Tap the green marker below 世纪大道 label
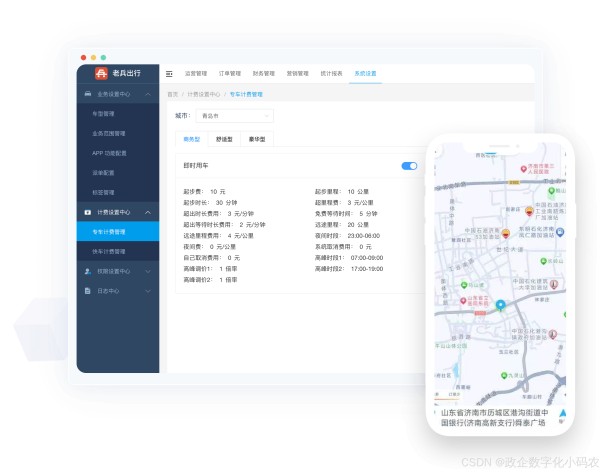Image resolution: width=600 pixels, height=472 pixels. click(x=543, y=261)
